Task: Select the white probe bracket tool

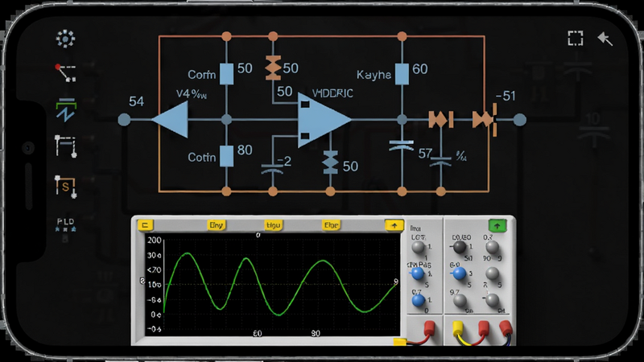Action: click(x=65, y=146)
